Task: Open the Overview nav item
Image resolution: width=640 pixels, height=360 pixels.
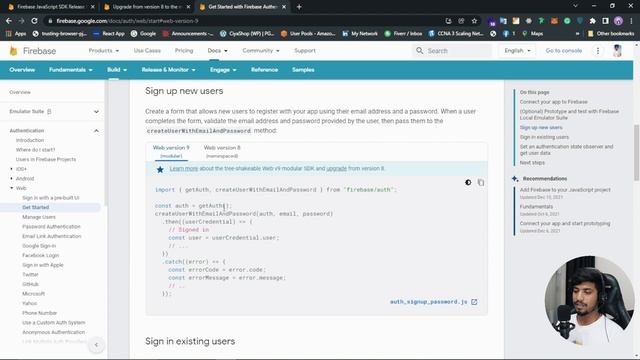Action: click(x=22, y=70)
